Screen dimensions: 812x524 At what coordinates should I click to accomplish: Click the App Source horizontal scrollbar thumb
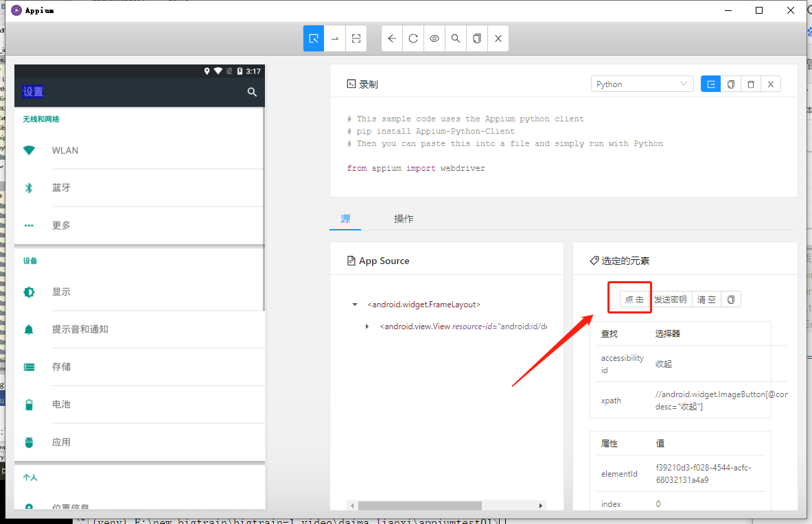(420, 505)
